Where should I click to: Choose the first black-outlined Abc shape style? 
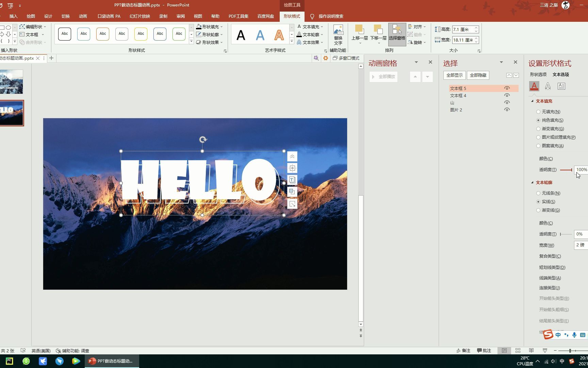(x=65, y=34)
